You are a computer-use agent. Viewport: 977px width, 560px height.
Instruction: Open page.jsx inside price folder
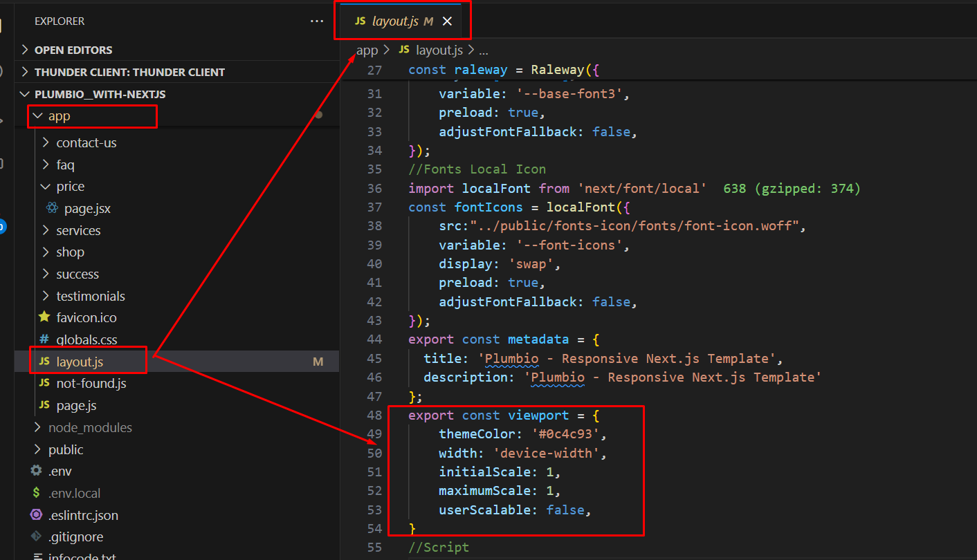(x=87, y=208)
